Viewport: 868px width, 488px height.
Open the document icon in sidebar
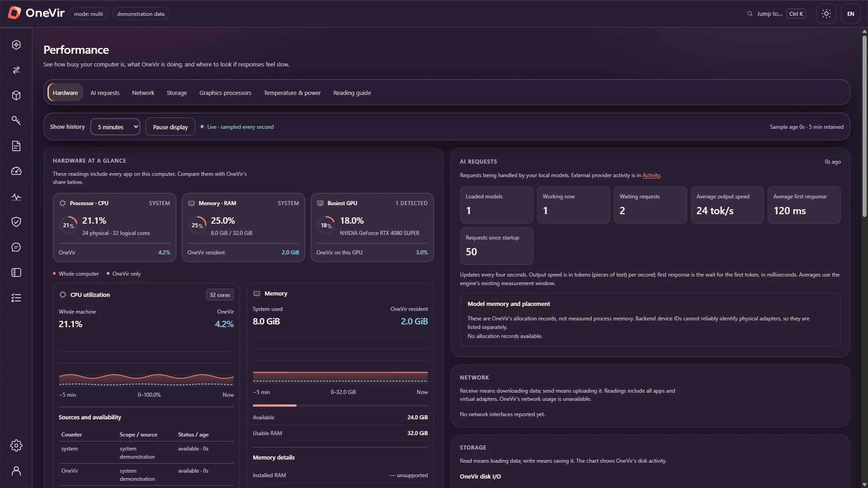pos(16,146)
